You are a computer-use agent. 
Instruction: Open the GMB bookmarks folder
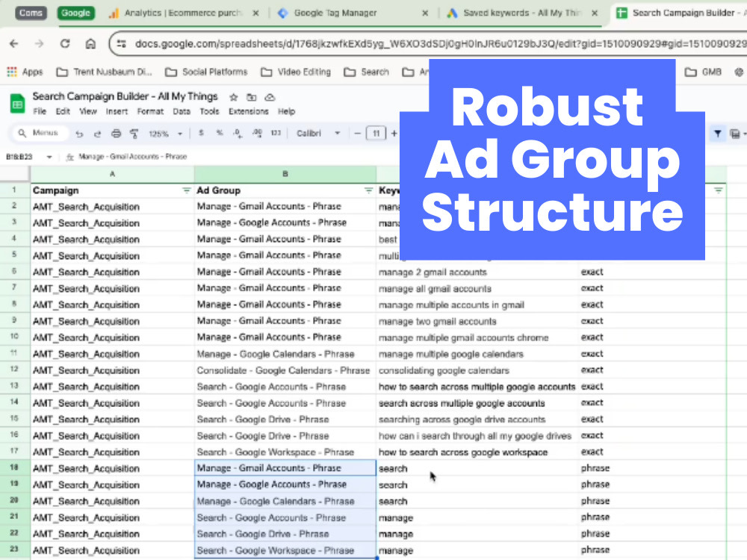[x=703, y=72]
